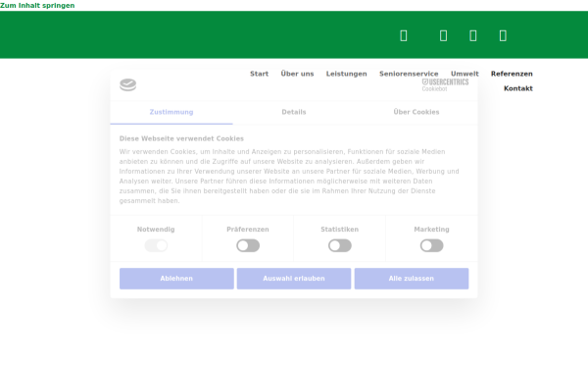588x368 pixels.
Task: Turn on the Marketing cookies switch
Action: [x=431, y=246]
